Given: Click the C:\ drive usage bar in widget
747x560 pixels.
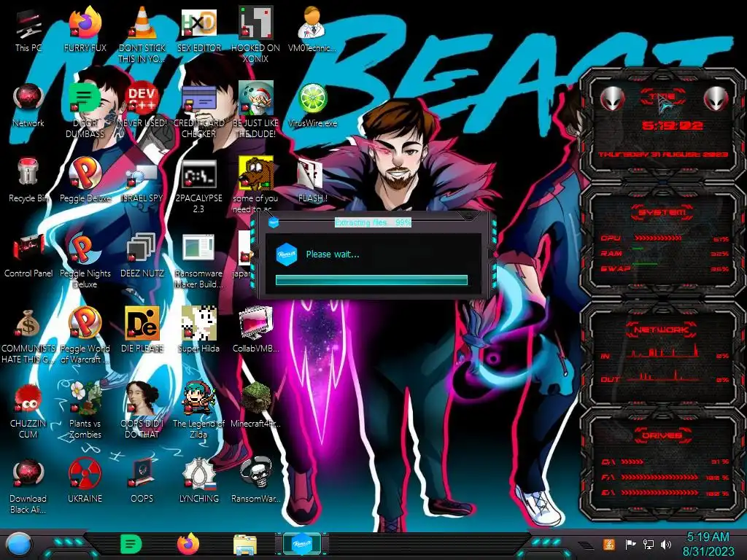Looking at the screenshot, I should pyautogui.click(x=632, y=462).
